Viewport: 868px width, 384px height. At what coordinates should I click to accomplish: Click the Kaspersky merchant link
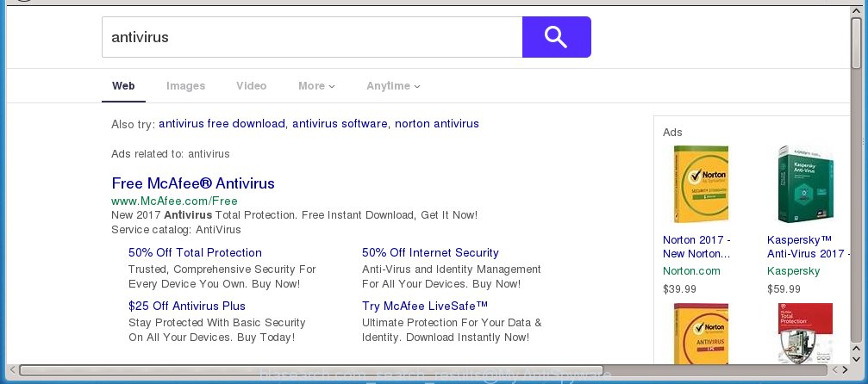click(x=793, y=271)
